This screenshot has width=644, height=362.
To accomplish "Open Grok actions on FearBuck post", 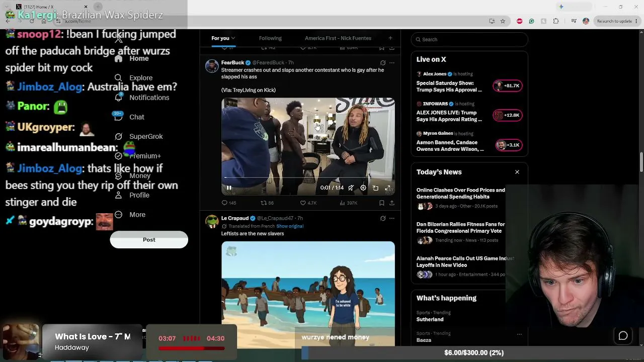I will pos(383,63).
